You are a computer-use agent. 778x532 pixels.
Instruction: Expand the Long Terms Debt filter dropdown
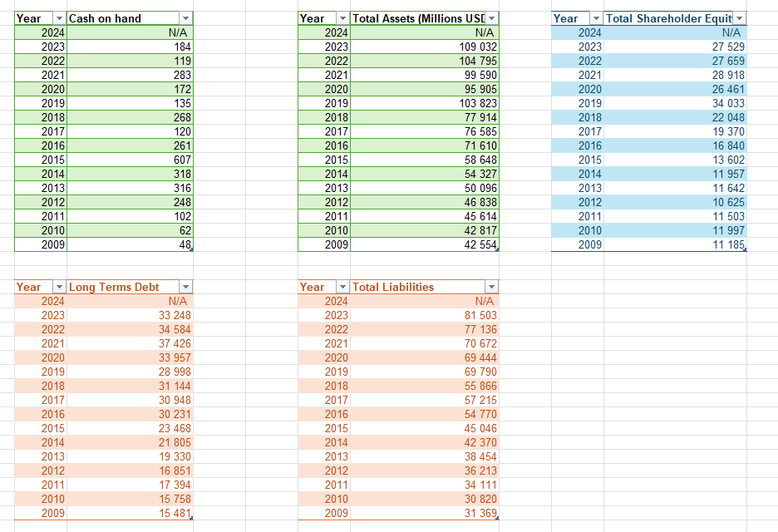185,287
